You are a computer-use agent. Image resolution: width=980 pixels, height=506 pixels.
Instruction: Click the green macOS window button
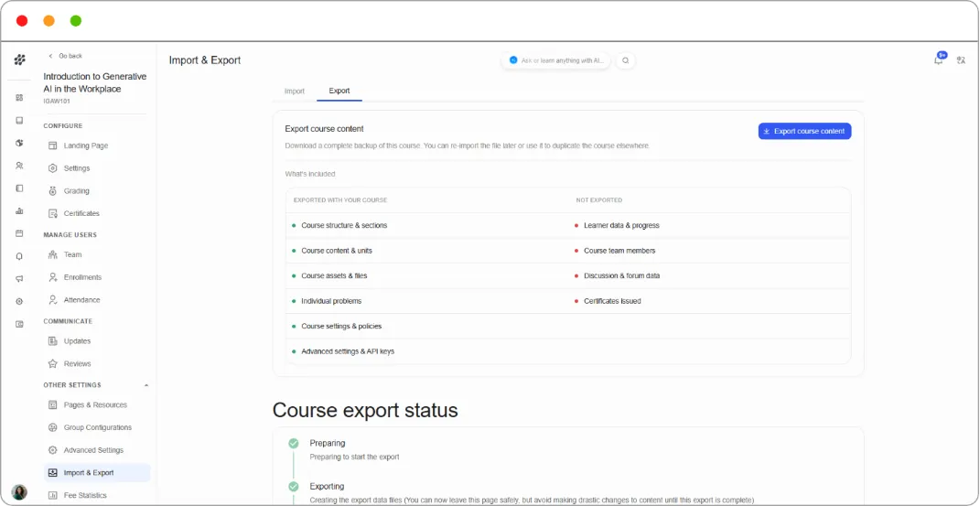click(76, 21)
